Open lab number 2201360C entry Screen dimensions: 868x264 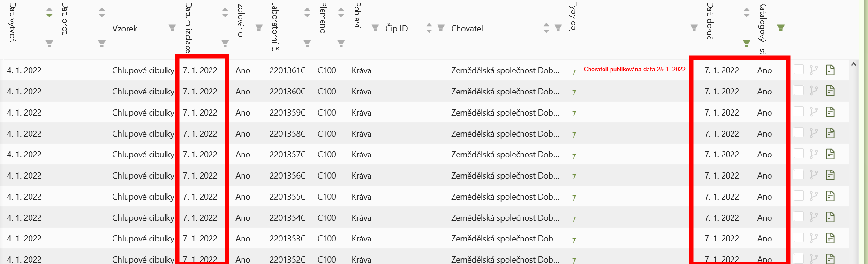tap(287, 92)
